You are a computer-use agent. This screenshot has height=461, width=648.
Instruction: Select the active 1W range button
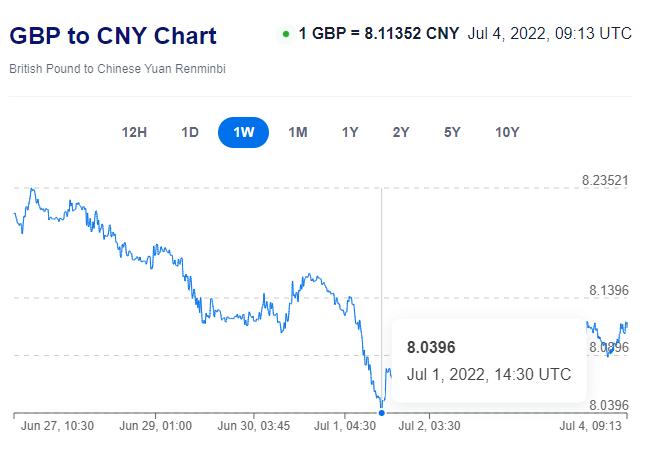pyautogui.click(x=243, y=133)
